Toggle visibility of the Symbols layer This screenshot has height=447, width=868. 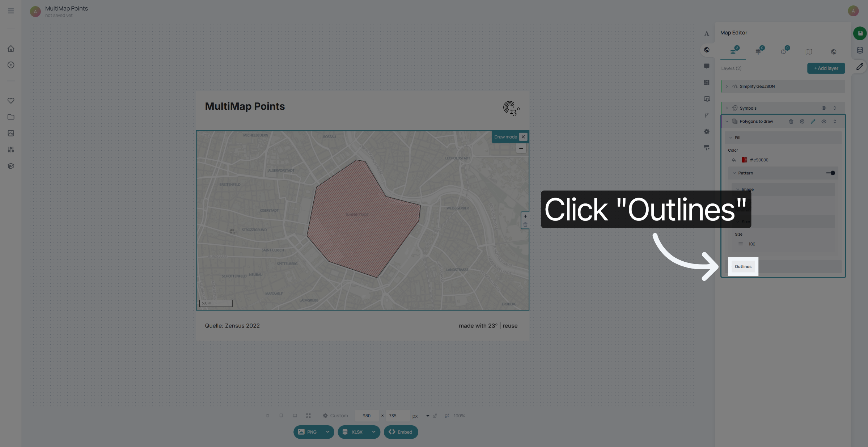tap(824, 108)
